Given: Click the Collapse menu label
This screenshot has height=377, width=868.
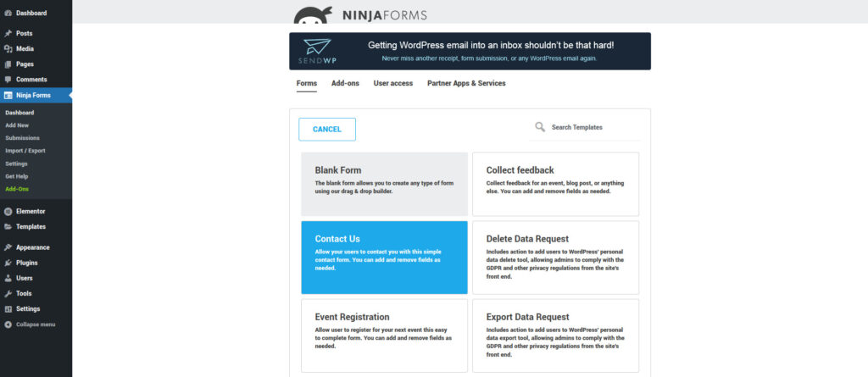Looking at the screenshot, I should pyautogui.click(x=36, y=324).
